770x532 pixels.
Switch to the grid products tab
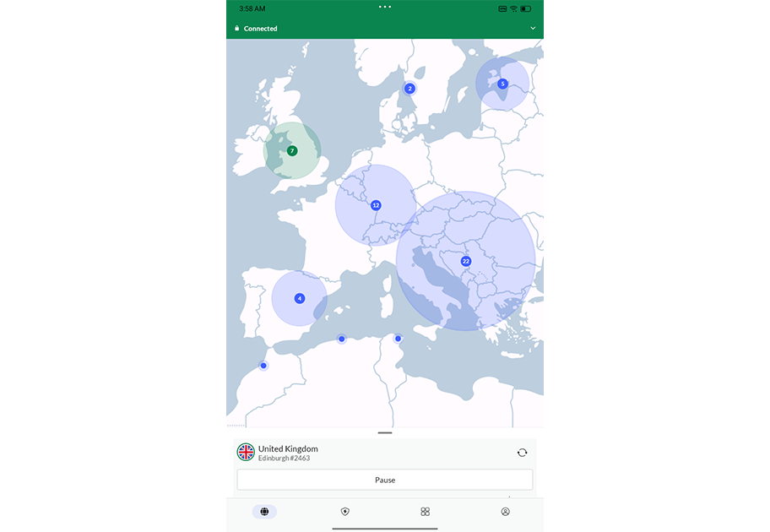(x=426, y=512)
